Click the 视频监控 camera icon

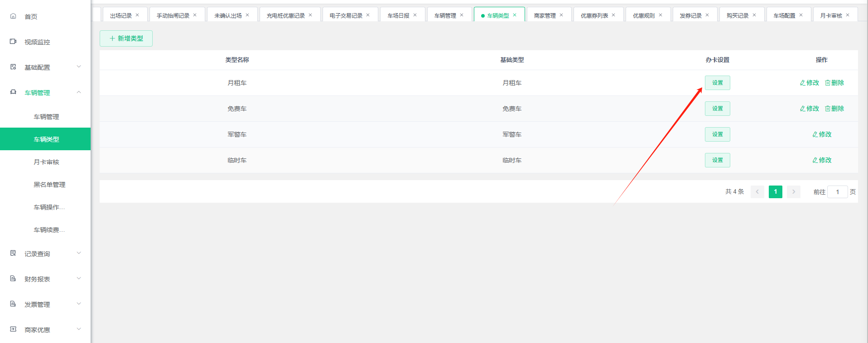[13, 42]
